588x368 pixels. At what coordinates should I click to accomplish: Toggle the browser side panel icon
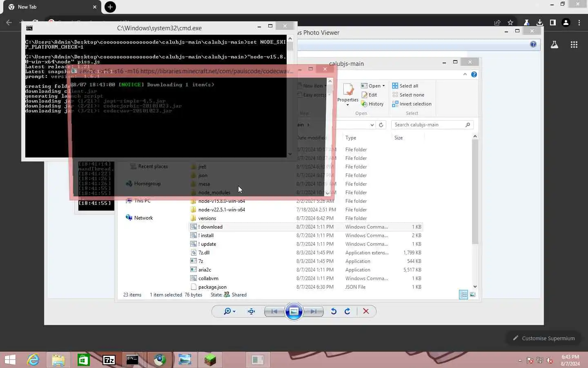(553, 22)
